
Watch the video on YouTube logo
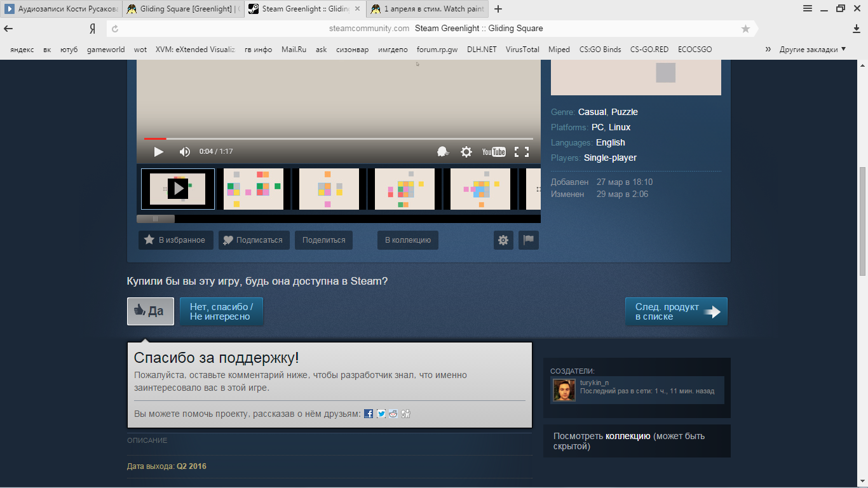point(494,152)
